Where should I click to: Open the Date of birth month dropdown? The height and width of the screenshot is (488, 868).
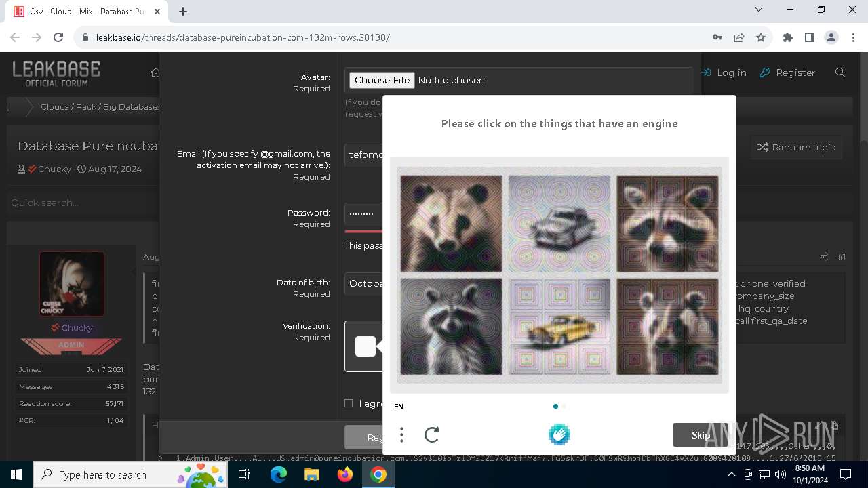(x=364, y=283)
